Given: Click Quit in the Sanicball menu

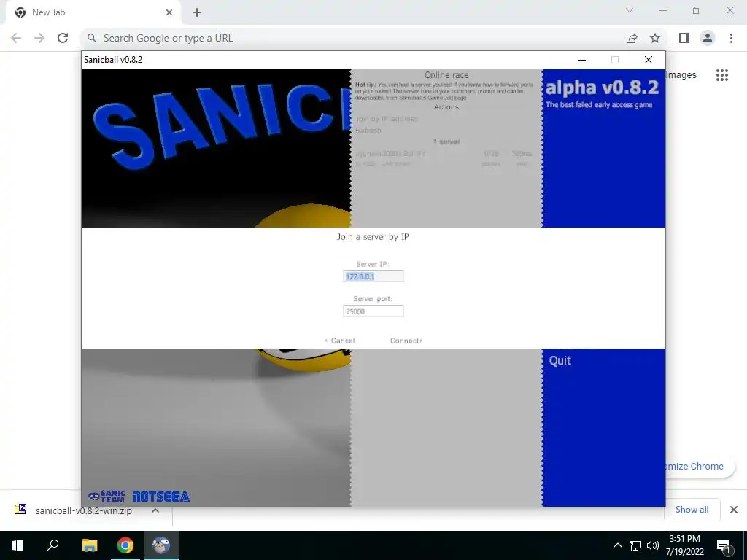Looking at the screenshot, I should pos(560,360).
